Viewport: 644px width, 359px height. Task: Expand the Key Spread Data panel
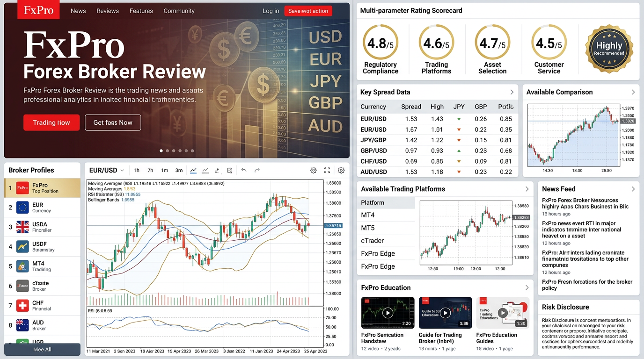(512, 92)
